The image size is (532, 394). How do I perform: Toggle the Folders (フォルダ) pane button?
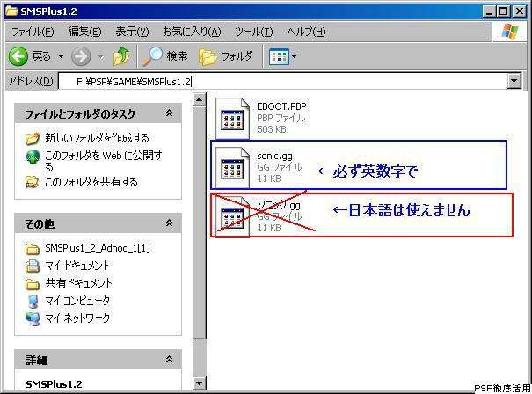[x=226, y=56]
